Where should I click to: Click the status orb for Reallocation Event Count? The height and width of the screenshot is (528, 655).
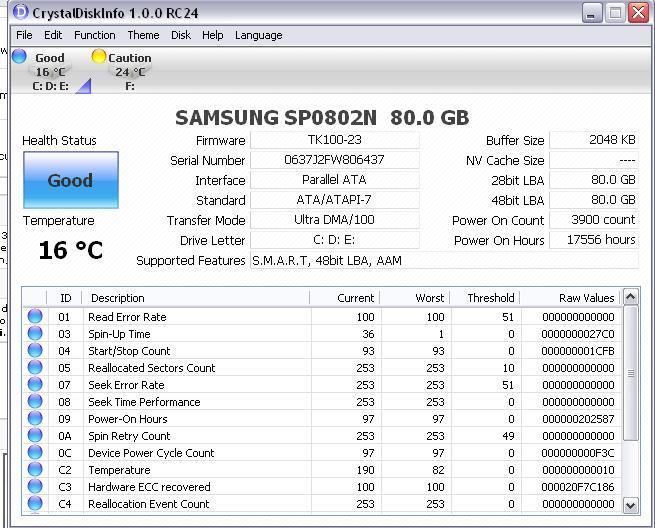tap(35, 503)
